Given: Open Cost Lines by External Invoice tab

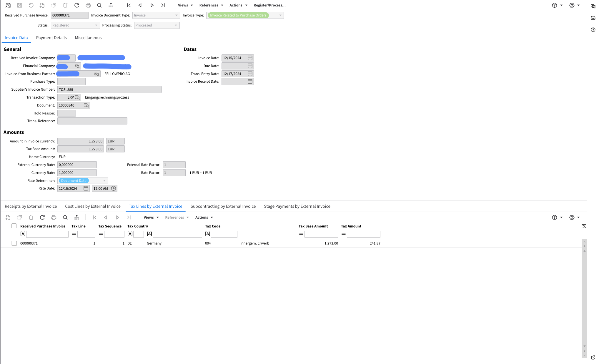Looking at the screenshot, I should pyautogui.click(x=93, y=206).
